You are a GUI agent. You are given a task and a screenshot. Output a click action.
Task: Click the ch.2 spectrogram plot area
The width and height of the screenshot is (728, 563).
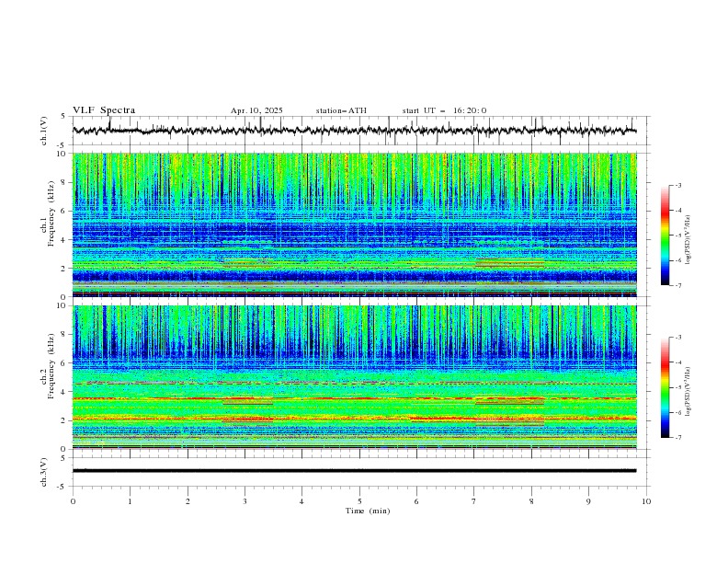pyautogui.click(x=355, y=377)
